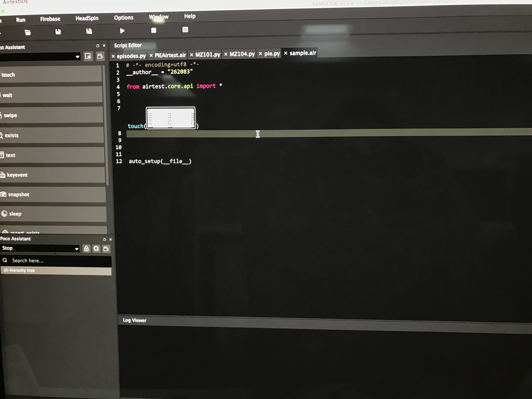532x399 pixels.
Task: Switch to MZ104.py tab
Action: 242,54
